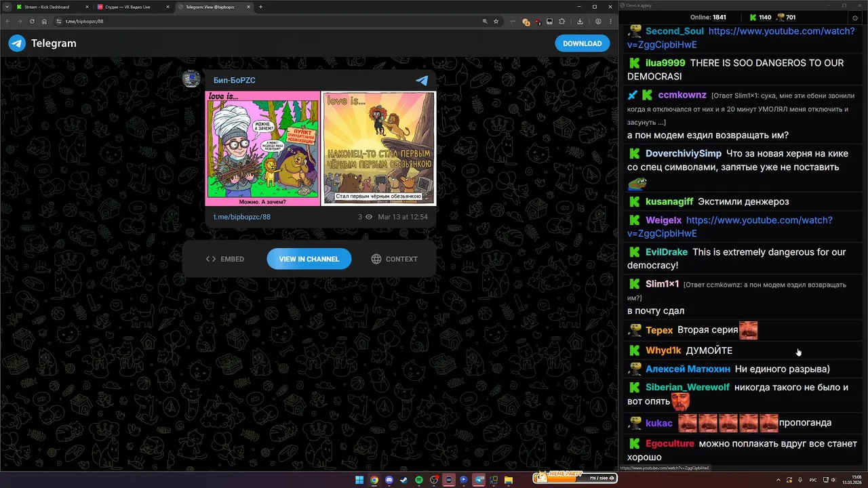Click username ilua9999 in chat
The height and width of the screenshot is (488, 868).
tap(665, 63)
